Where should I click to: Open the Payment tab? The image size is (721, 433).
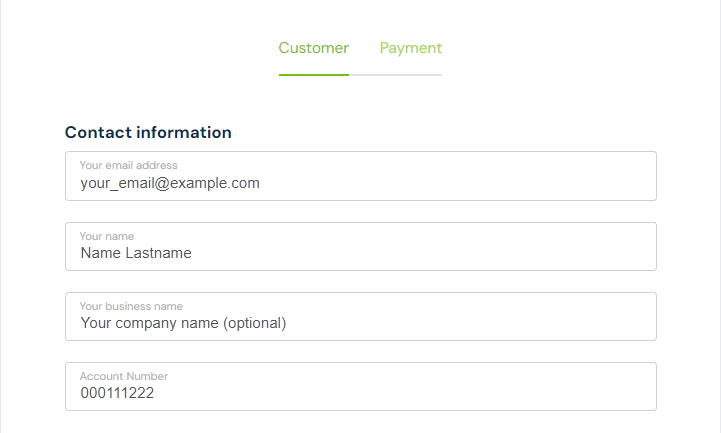pyautogui.click(x=411, y=48)
